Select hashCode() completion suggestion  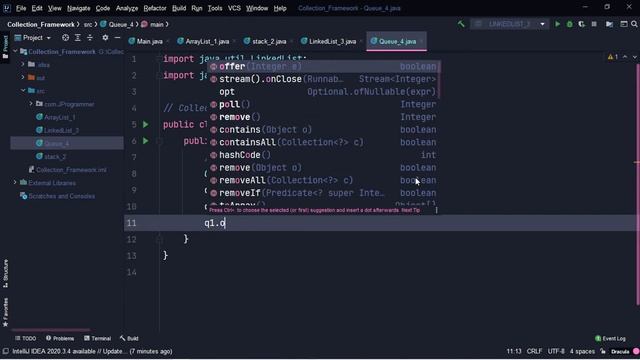coord(323,155)
